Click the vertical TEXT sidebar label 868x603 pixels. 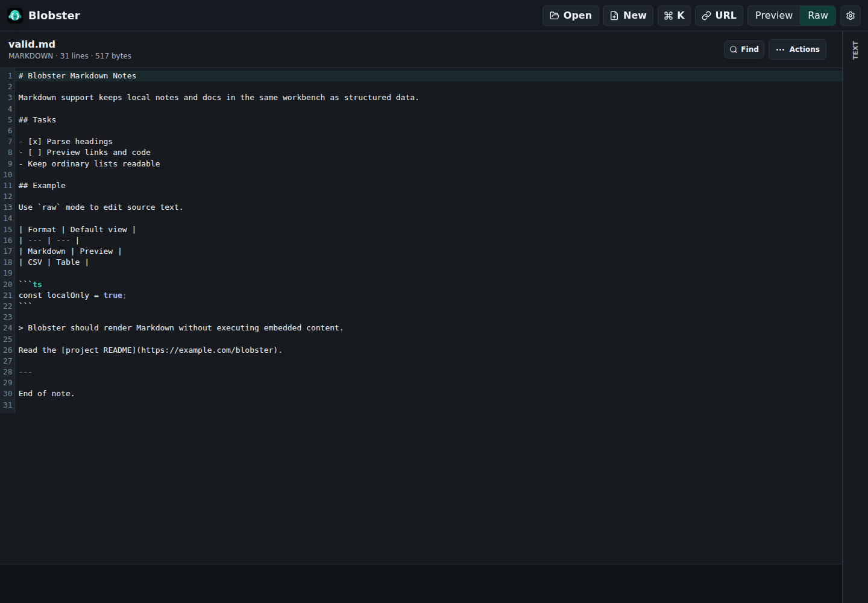[855, 50]
